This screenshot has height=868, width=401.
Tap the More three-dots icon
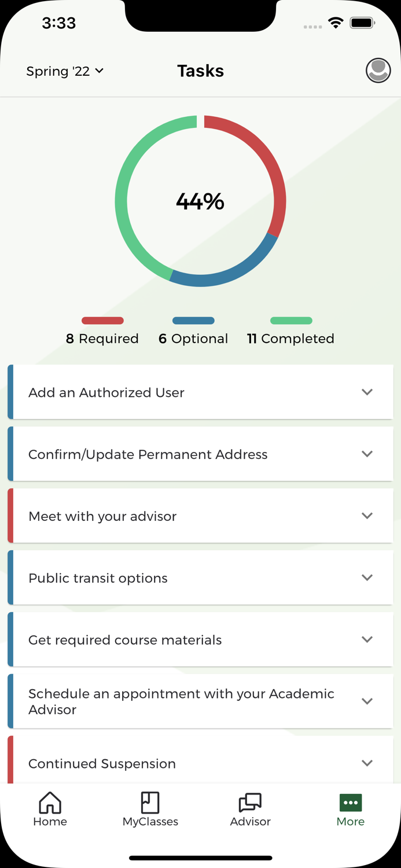coord(351,803)
